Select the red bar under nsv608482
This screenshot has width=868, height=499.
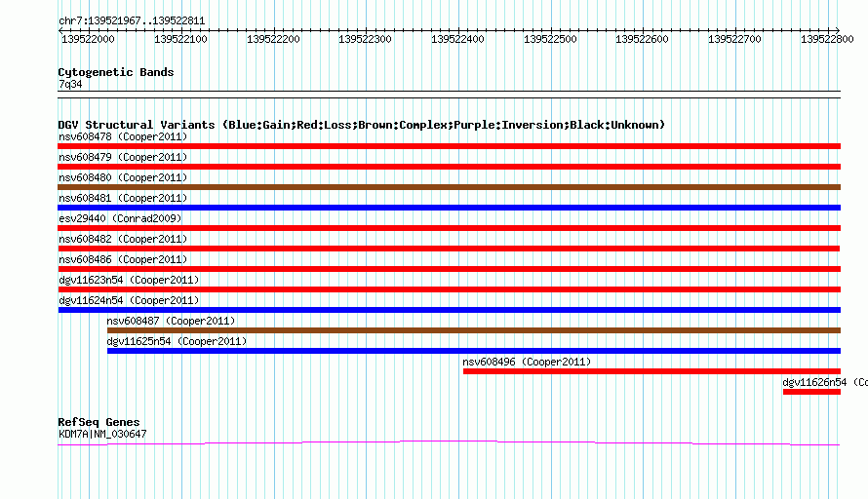(x=449, y=249)
